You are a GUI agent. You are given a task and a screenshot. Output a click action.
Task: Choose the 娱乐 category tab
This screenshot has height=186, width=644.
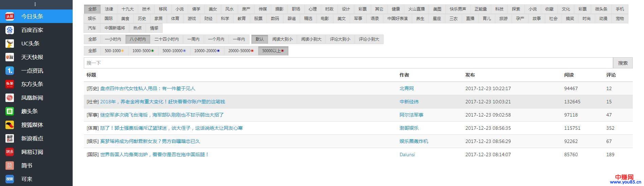pyautogui.click(x=92, y=19)
